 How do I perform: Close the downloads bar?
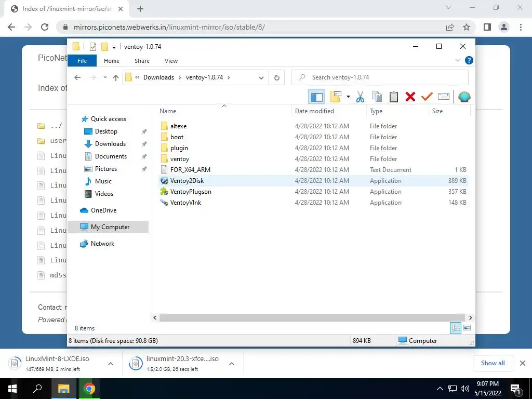pyautogui.click(x=523, y=363)
